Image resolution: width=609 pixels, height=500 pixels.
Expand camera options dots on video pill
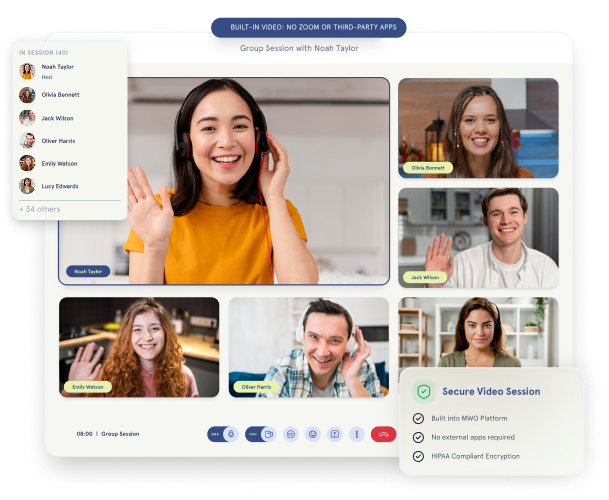253,434
